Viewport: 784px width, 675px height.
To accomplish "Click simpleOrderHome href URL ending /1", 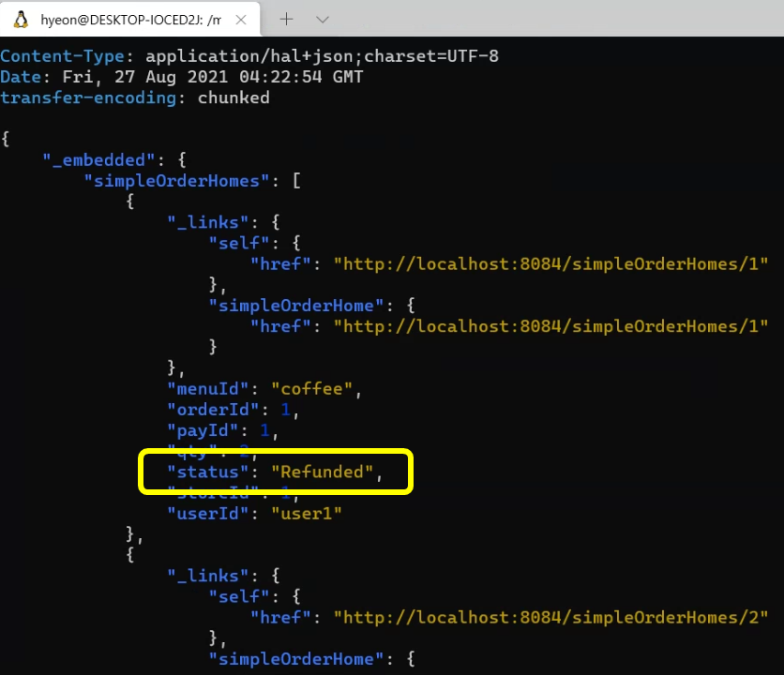I will [x=550, y=326].
